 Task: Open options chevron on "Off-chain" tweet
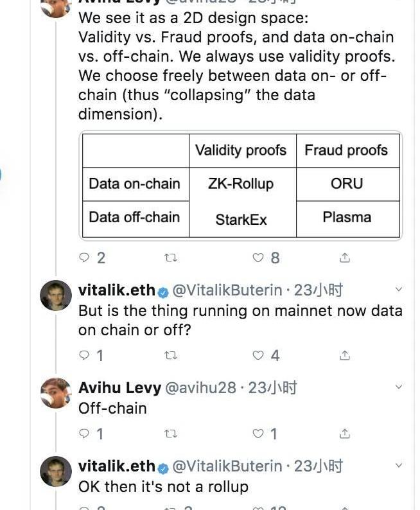click(399, 387)
